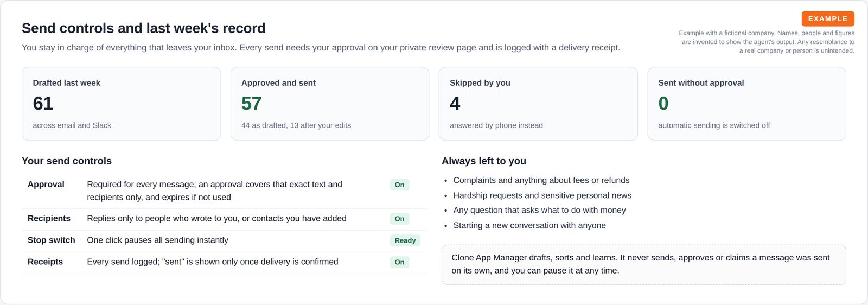The width and height of the screenshot is (868, 305).
Task: Click the dashed Clone App Manager note box
Action: 644,264
